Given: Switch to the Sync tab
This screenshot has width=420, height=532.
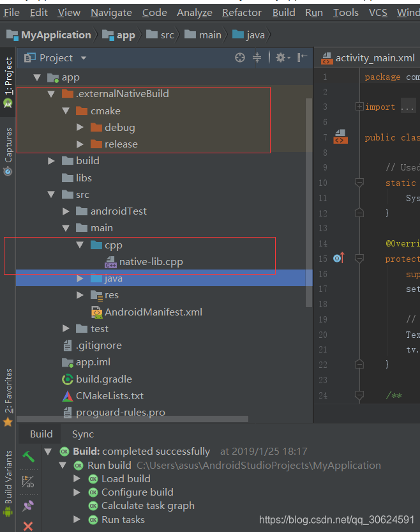Looking at the screenshot, I should pos(83,434).
